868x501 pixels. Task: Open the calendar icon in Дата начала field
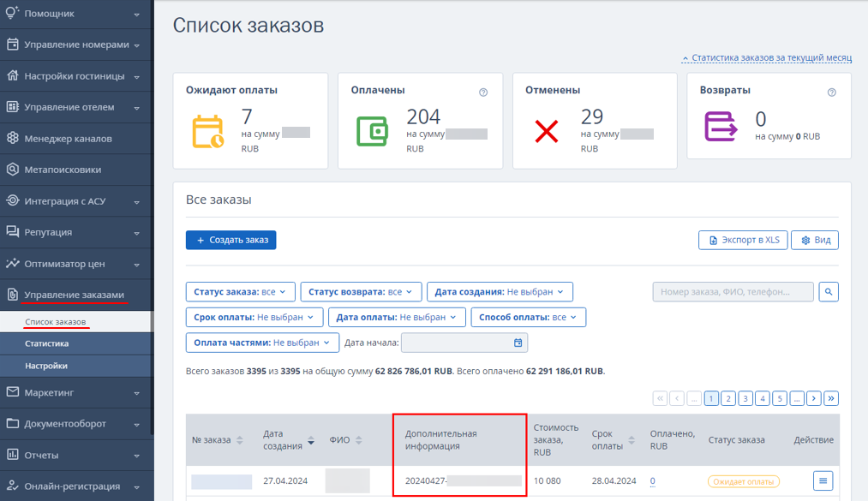[x=518, y=343]
